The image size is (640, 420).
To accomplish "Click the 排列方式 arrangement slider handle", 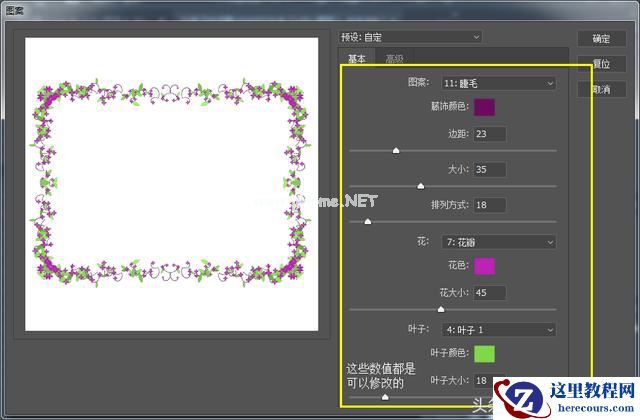I will [x=368, y=222].
